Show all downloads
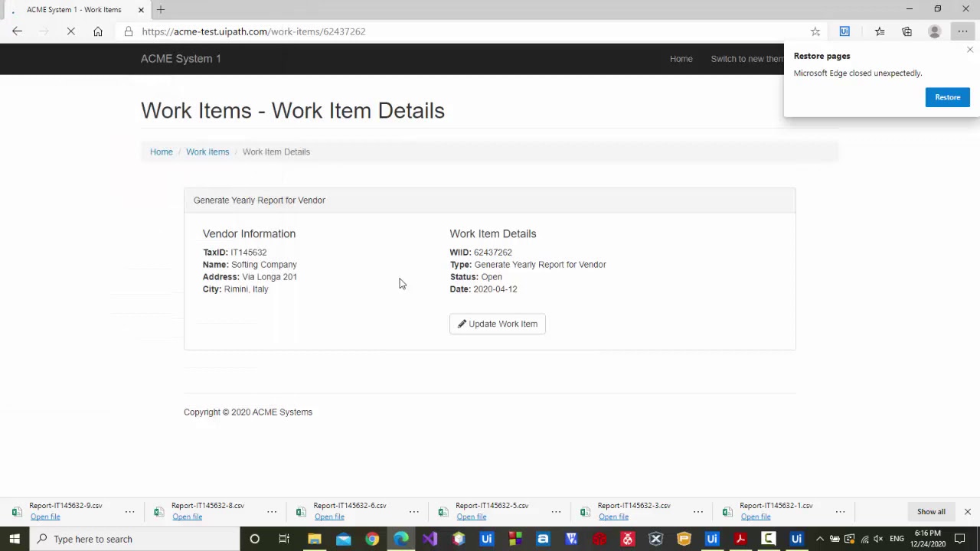 point(931,511)
